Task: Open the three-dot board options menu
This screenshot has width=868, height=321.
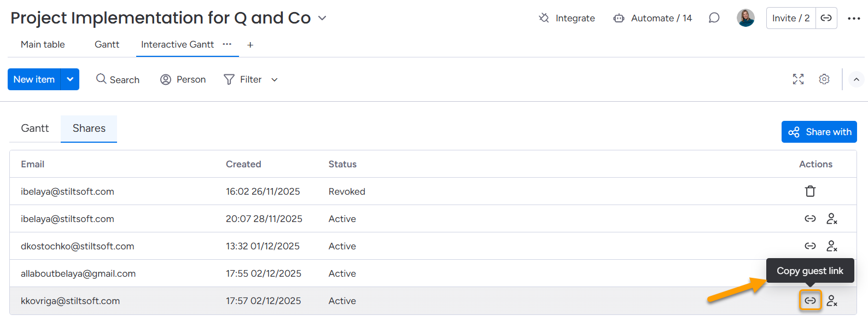Action: 854,18
